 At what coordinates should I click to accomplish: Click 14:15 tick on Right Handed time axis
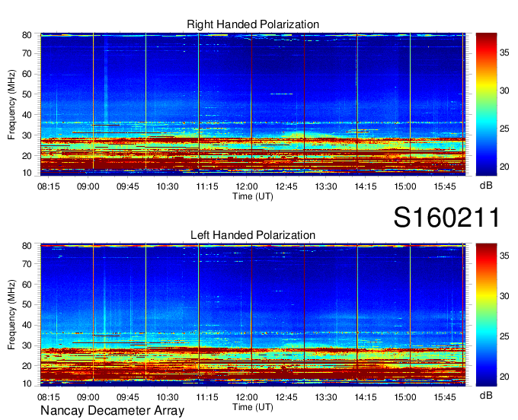click(x=366, y=186)
